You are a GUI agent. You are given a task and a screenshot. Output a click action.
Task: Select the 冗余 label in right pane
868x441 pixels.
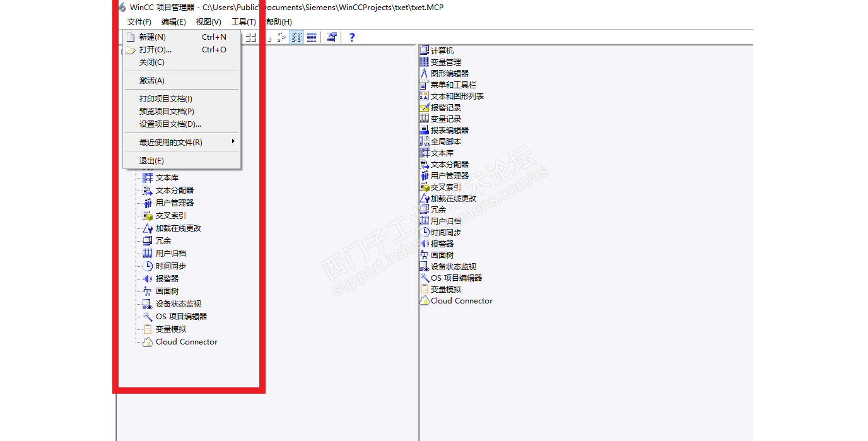pyautogui.click(x=438, y=210)
